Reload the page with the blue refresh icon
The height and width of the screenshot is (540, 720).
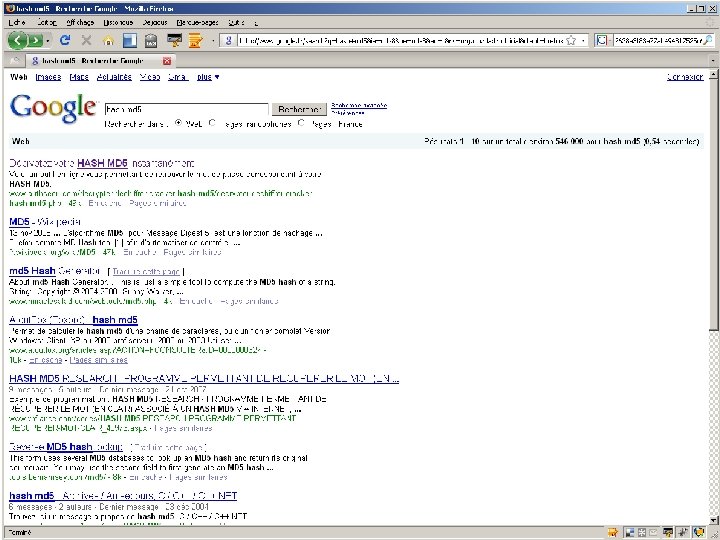[65, 40]
